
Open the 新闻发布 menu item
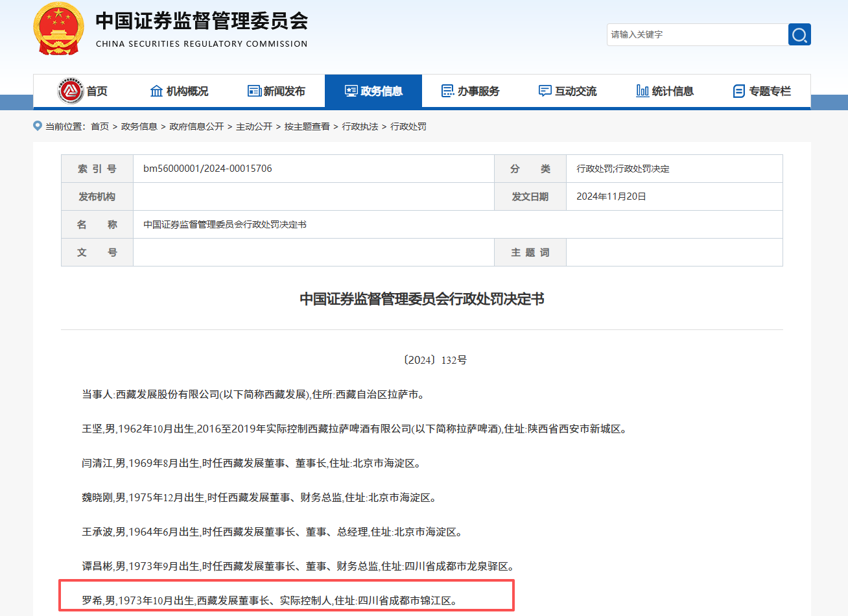(x=284, y=91)
